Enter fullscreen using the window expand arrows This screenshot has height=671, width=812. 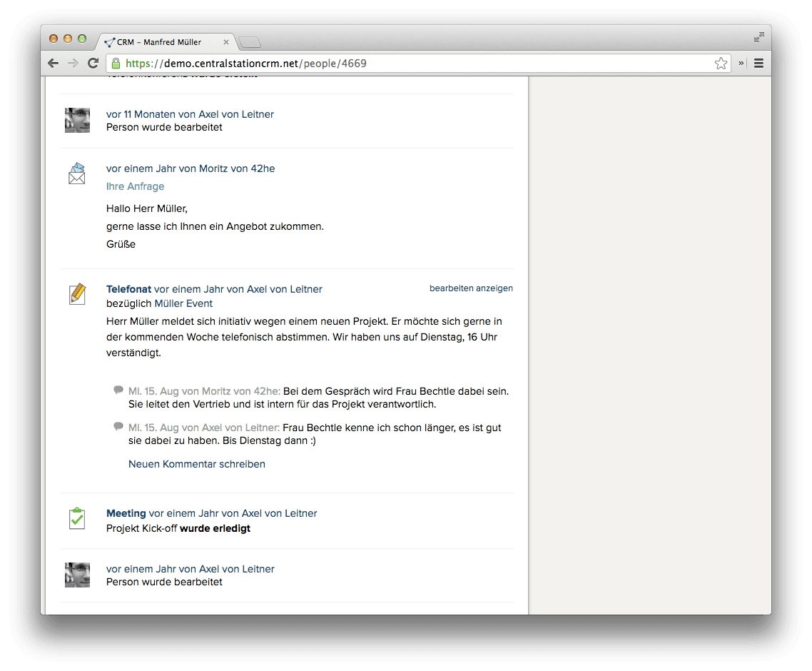[x=758, y=37]
